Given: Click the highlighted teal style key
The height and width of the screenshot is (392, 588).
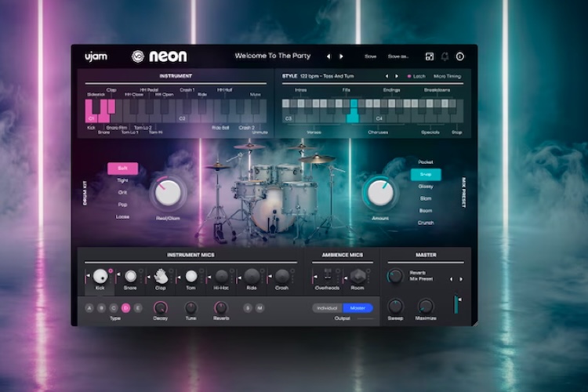Looking at the screenshot, I should click(354, 111).
